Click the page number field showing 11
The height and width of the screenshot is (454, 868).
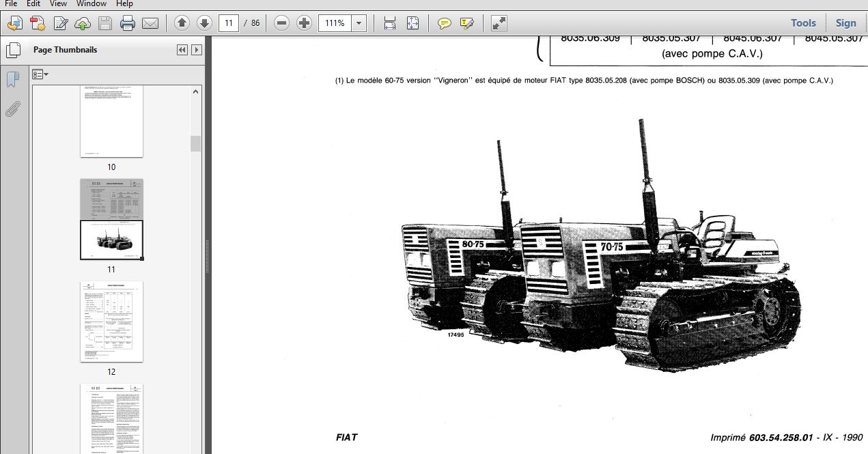pos(229,23)
